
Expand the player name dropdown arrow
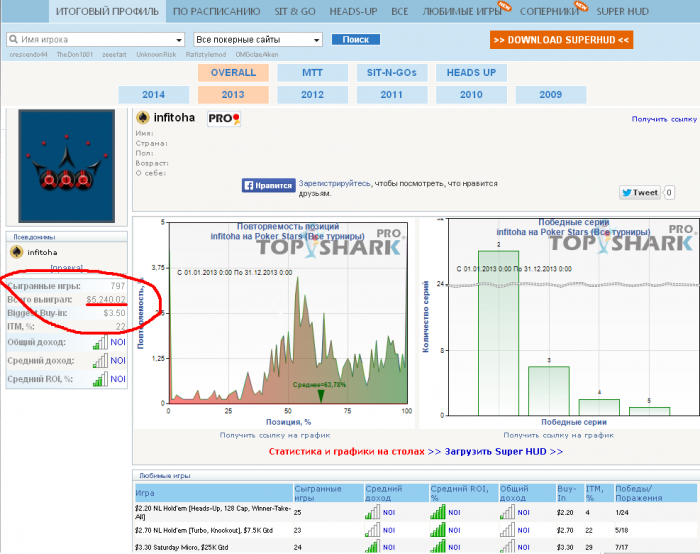179,40
